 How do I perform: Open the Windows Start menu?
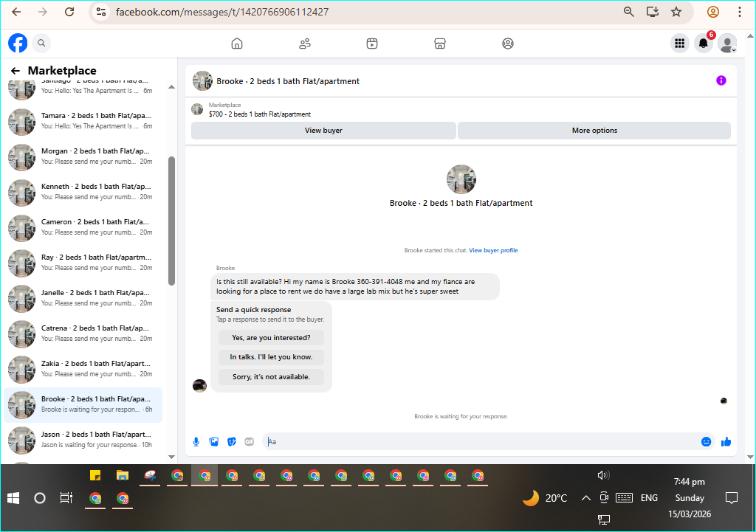13,498
